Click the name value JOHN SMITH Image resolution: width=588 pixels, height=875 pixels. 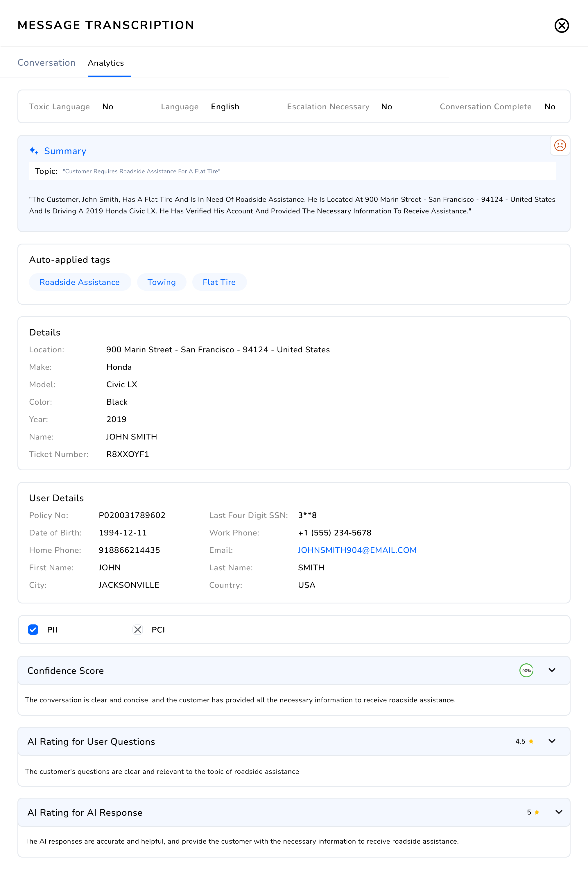coord(131,437)
